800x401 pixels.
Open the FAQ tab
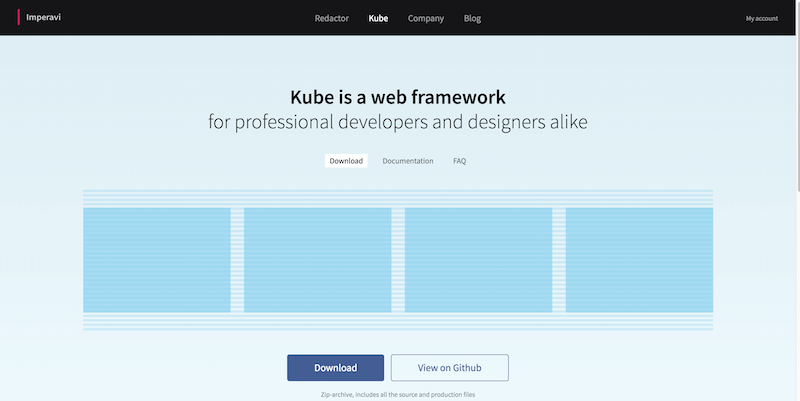click(459, 161)
